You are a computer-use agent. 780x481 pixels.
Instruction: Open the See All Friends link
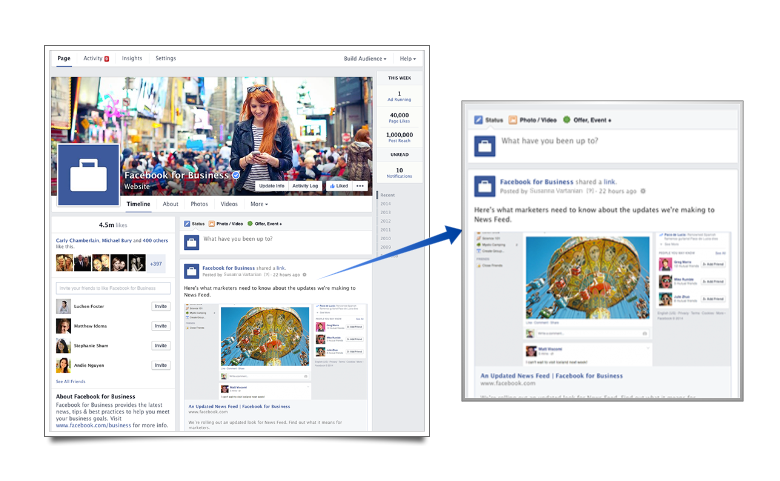(x=70, y=382)
